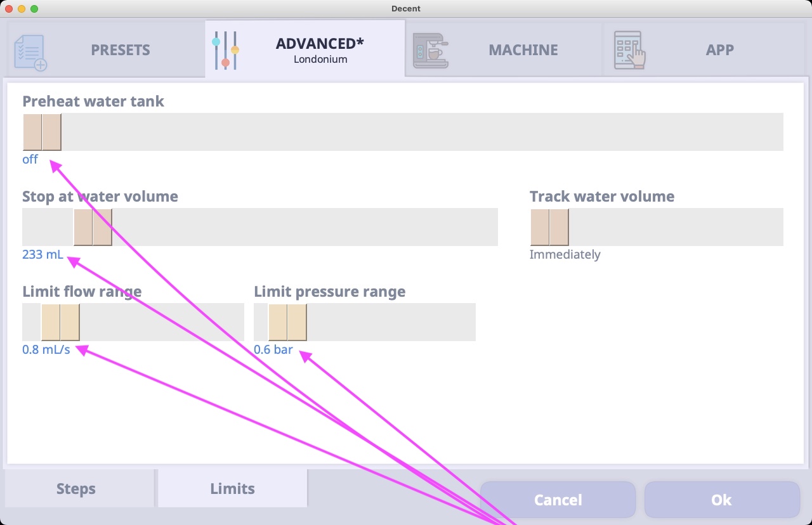Click the App touchscreen hand icon

click(629, 51)
